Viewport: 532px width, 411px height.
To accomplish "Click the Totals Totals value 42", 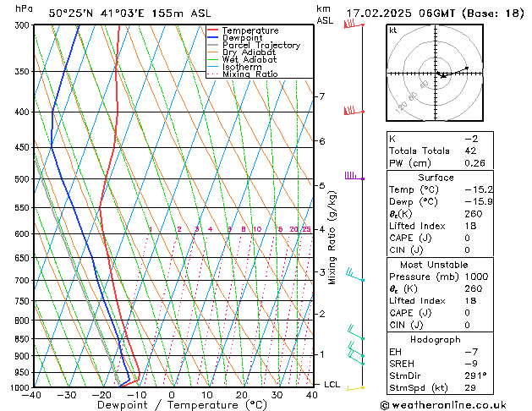I will pyautogui.click(x=470, y=151).
